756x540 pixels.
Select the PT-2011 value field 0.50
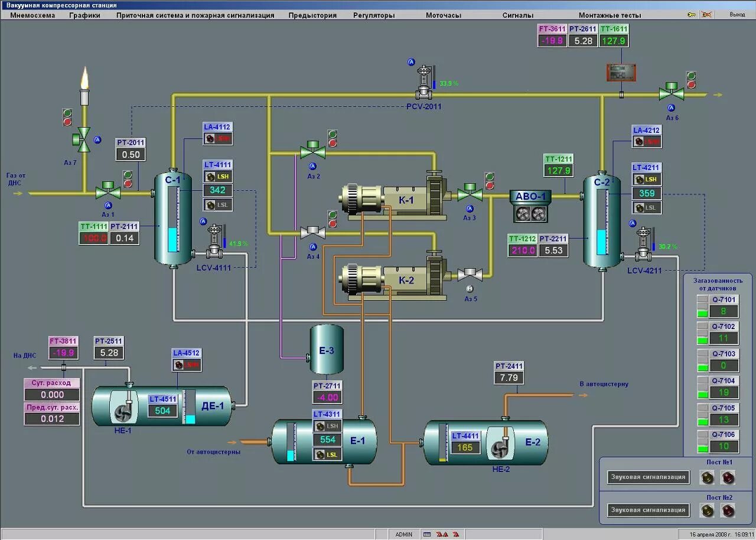131,155
